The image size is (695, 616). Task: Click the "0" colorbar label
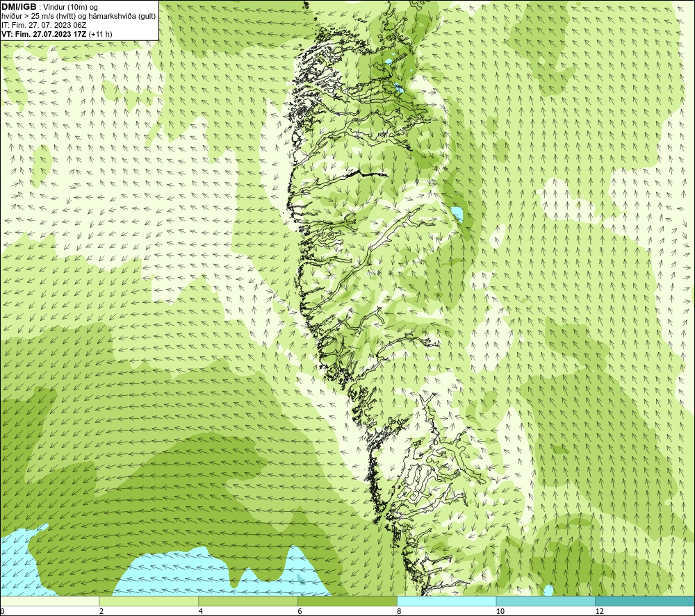(x=2, y=611)
